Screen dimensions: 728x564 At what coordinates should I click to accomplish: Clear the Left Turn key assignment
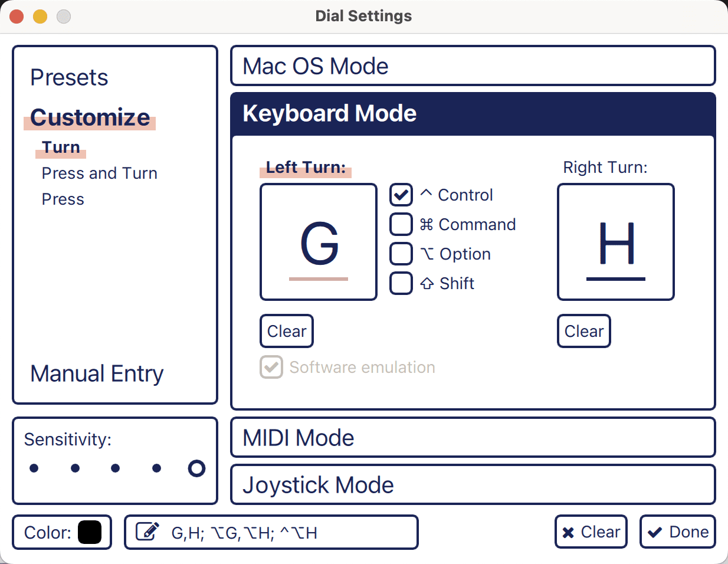[x=287, y=331]
